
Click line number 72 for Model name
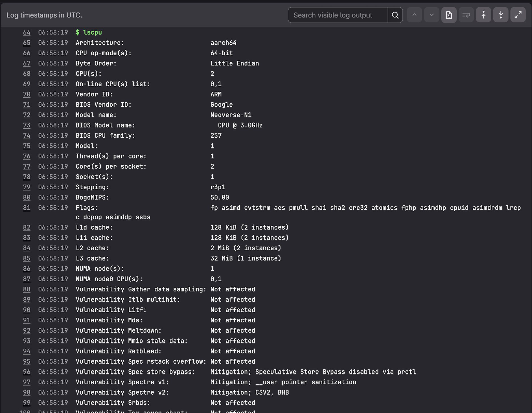(x=27, y=115)
